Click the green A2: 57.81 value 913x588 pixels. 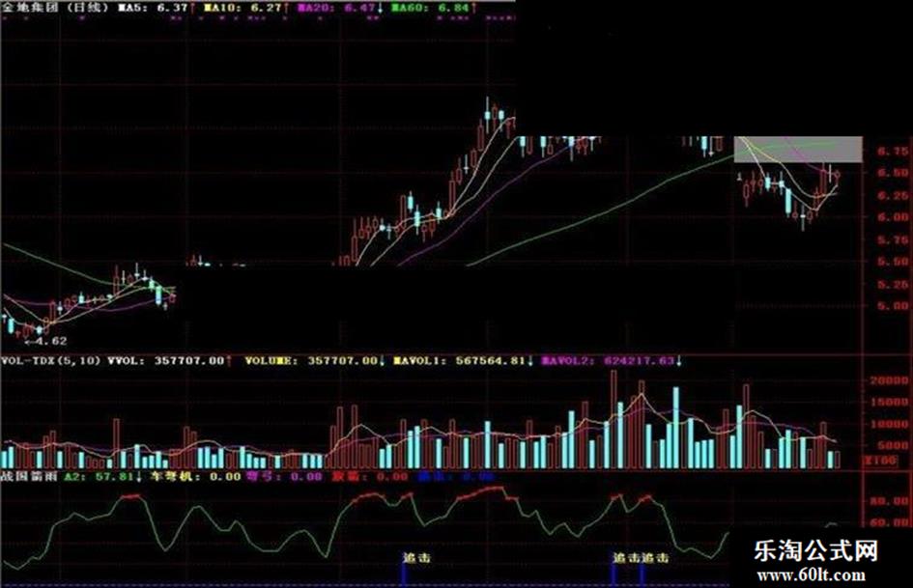click(x=102, y=476)
